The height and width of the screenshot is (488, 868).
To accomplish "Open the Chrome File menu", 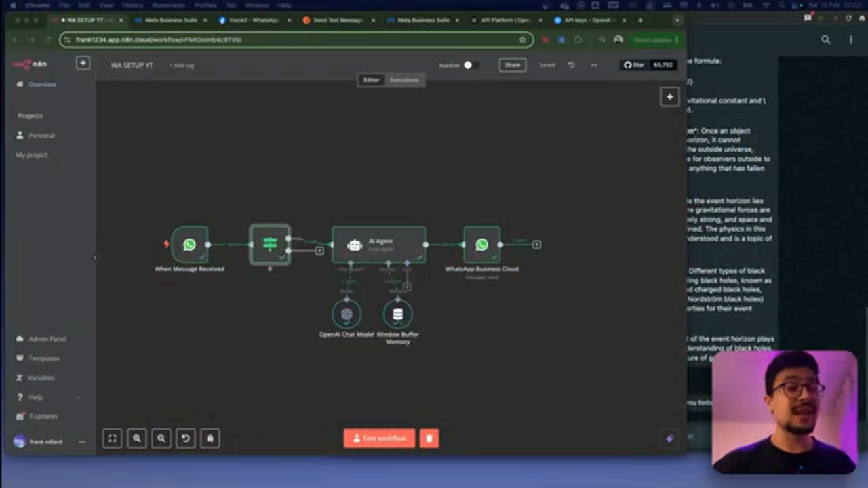I will point(64,5).
